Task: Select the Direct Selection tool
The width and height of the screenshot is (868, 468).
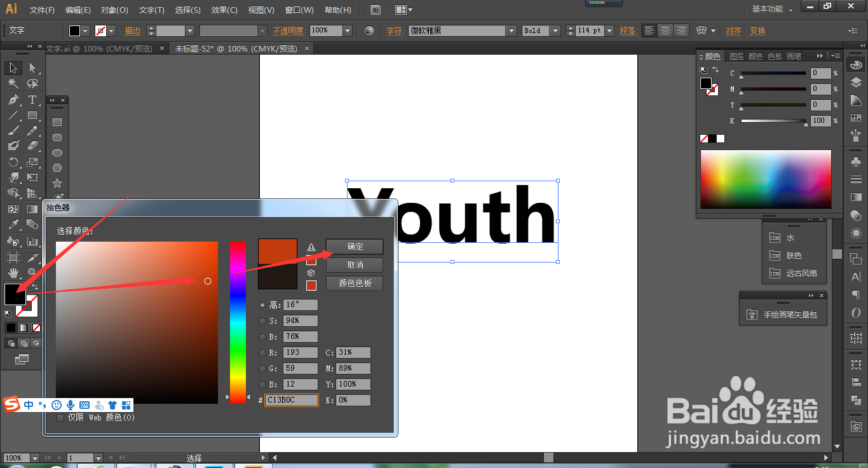Action: click(x=32, y=68)
